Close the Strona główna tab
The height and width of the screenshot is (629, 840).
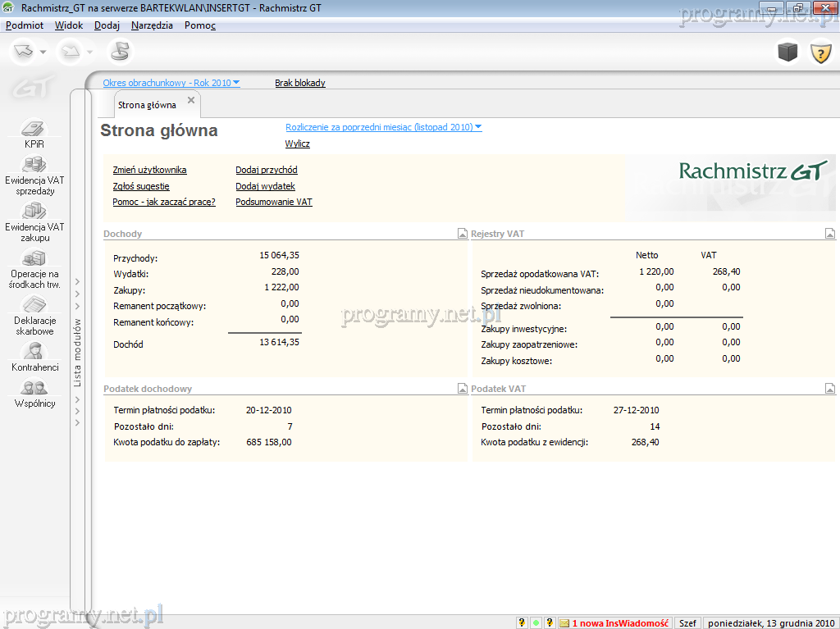[x=191, y=100]
